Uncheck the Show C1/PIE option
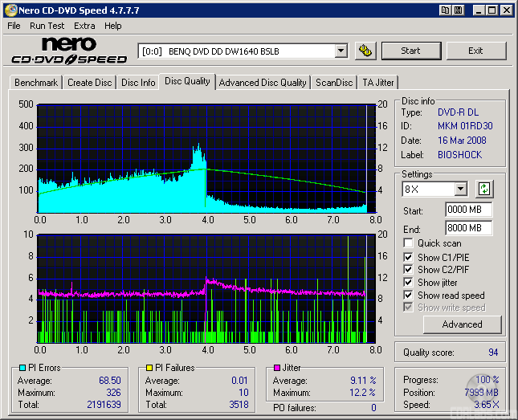 point(409,257)
